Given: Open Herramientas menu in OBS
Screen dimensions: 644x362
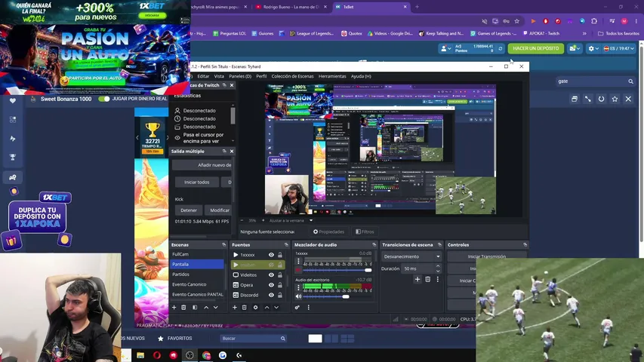Looking at the screenshot, I should click(x=332, y=76).
